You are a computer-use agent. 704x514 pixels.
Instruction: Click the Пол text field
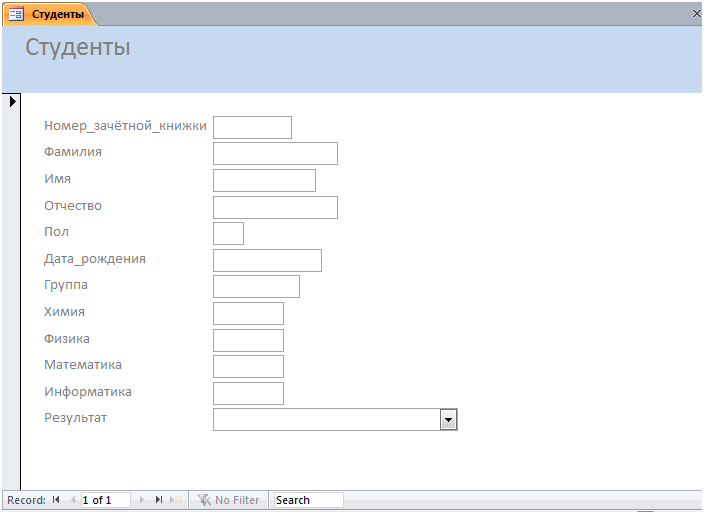click(x=229, y=233)
